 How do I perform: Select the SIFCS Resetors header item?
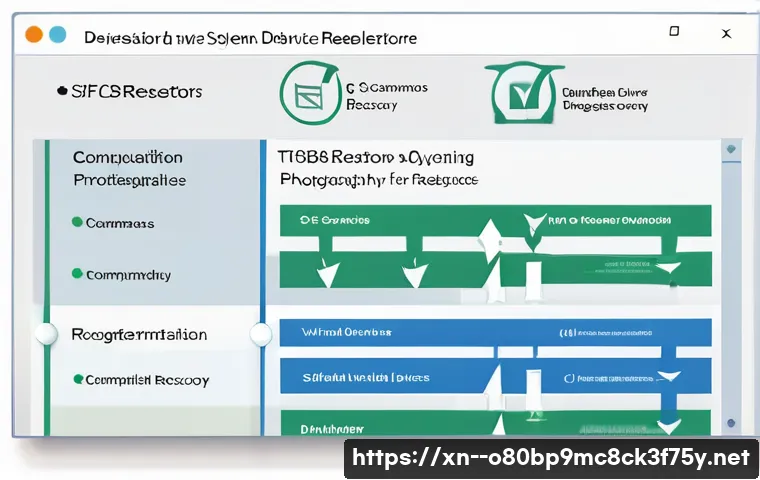[x=137, y=92]
